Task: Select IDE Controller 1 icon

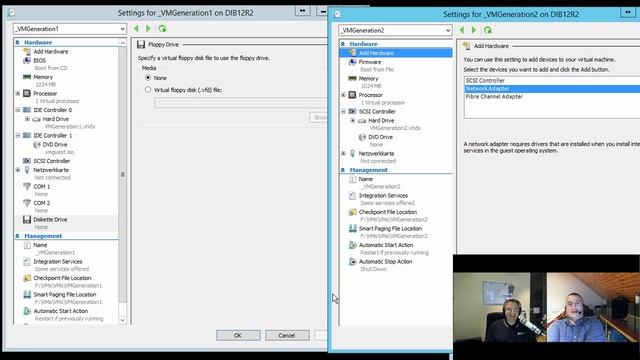Action: coord(27,136)
